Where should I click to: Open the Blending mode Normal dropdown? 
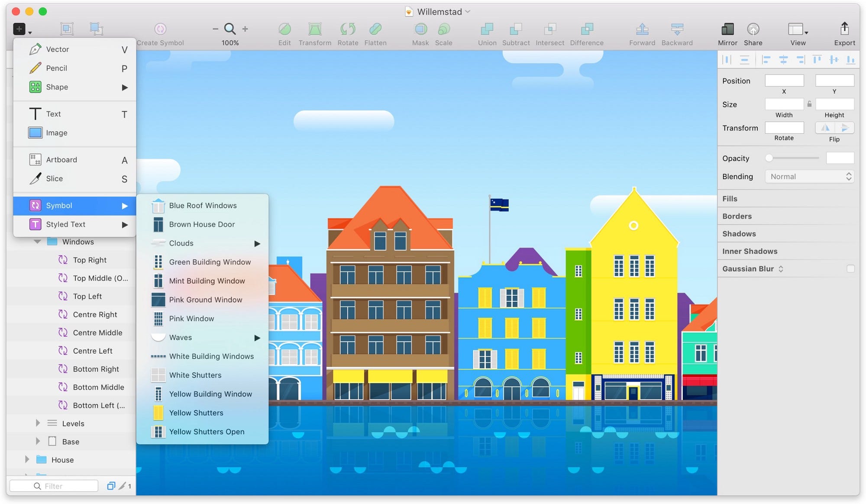pos(809,177)
